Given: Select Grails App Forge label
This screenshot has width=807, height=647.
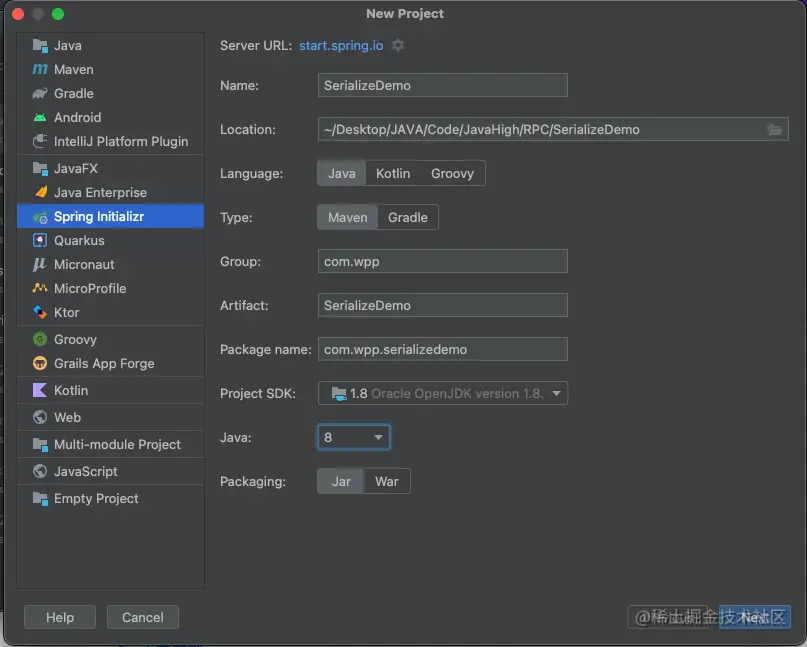Looking at the screenshot, I should [x=104, y=363].
